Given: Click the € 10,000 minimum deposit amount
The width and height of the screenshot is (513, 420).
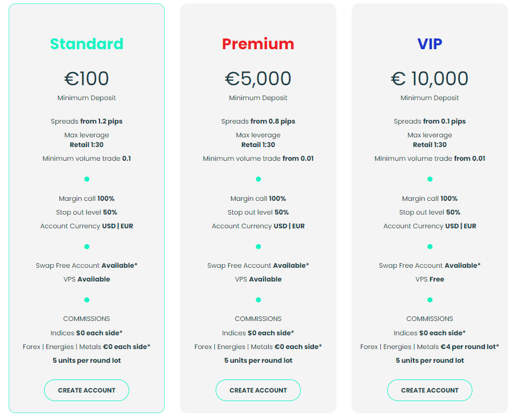Looking at the screenshot, I should pyautogui.click(x=430, y=78).
